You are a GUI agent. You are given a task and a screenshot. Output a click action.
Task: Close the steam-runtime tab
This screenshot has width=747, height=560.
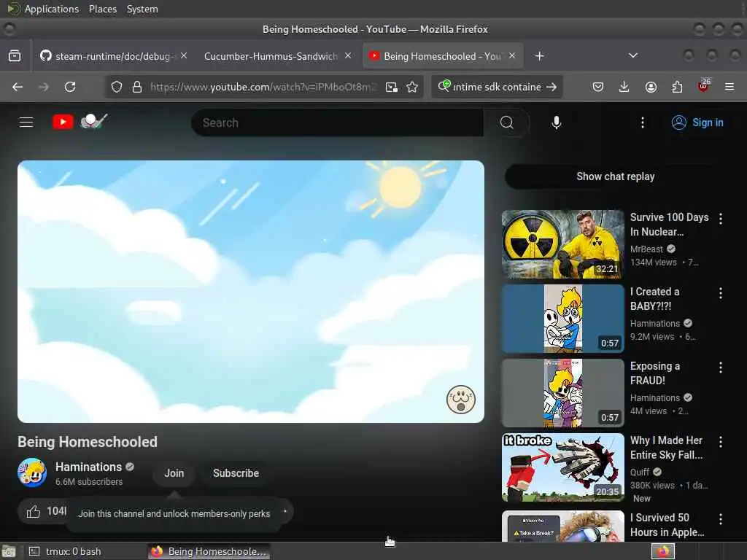(184, 55)
